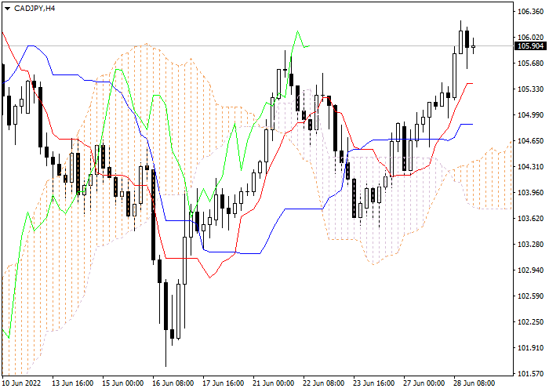Select the 104.650 price axis label
The image size is (549, 392).
[530, 140]
